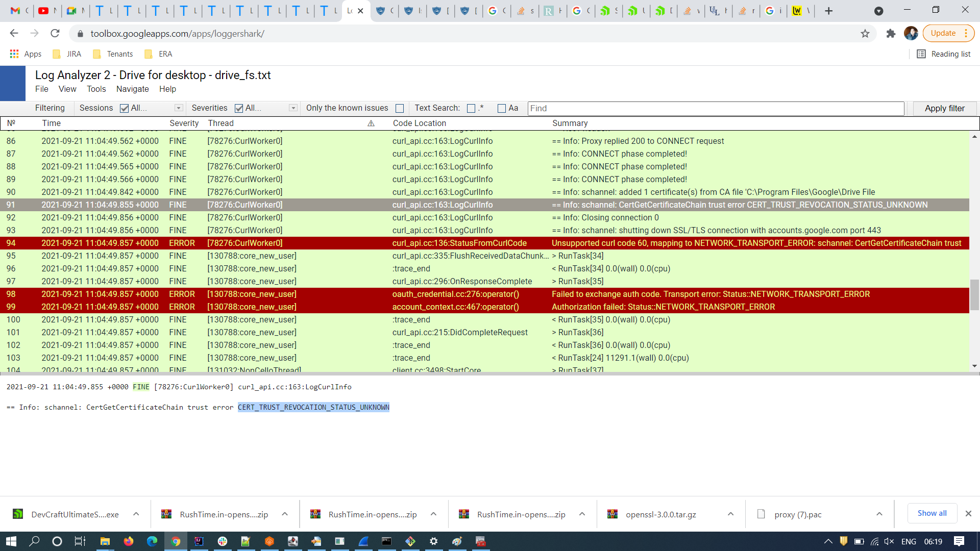This screenshot has height=551, width=980.
Task: Close the downloads bar
Action: (968, 514)
